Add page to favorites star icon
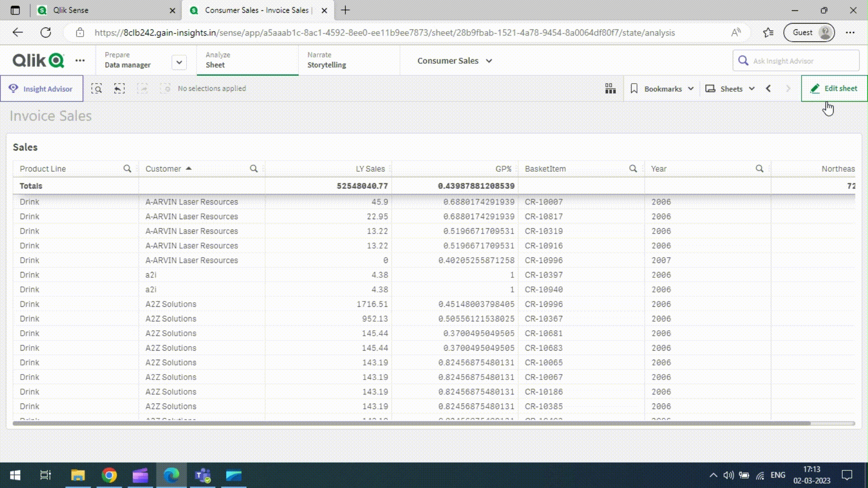Viewport: 868px width, 488px height. (x=768, y=33)
